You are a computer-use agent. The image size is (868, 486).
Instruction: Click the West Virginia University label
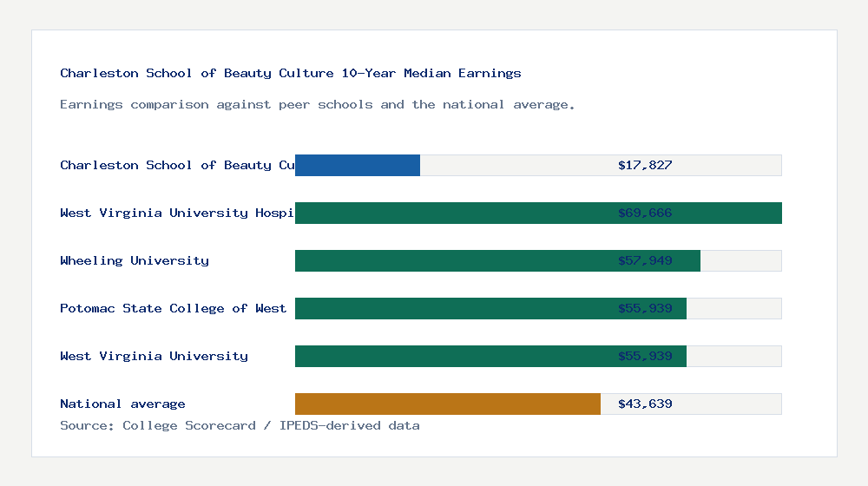point(154,356)
